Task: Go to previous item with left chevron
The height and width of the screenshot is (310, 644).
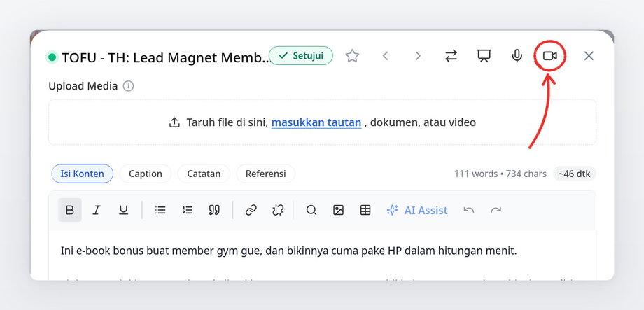Action: [x=385, y=56]
